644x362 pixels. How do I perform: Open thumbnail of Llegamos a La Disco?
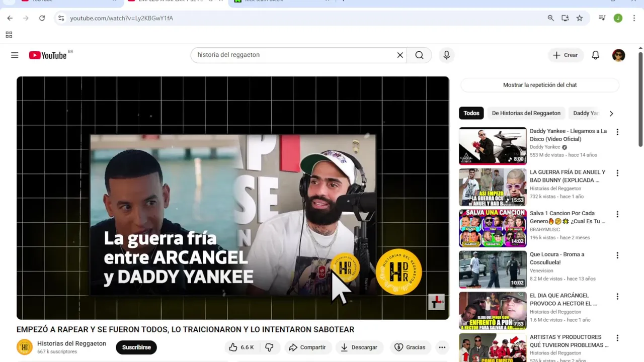(x=493, y=146)
